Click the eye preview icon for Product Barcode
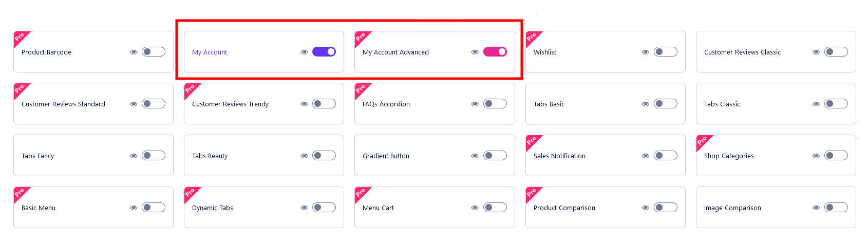 [134, 52]
